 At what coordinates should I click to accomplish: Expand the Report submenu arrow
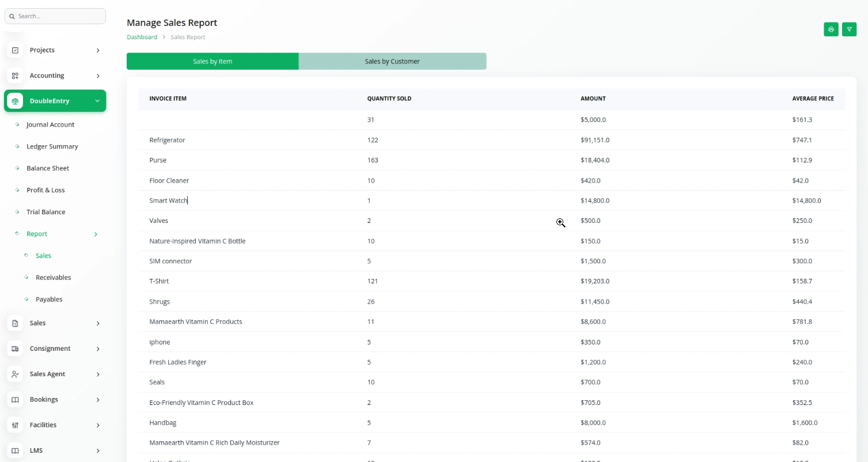point(96,234)
